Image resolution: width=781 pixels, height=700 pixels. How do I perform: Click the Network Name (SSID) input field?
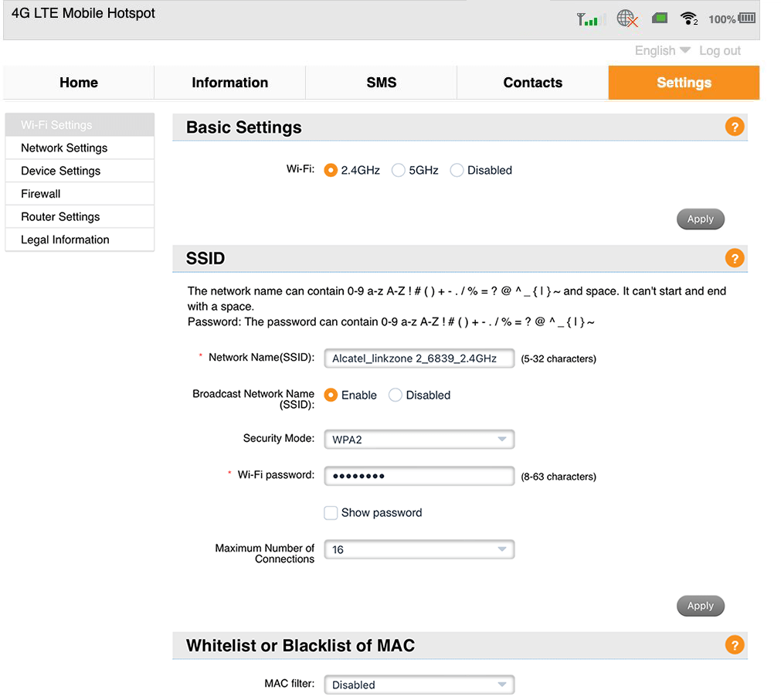coord(419,358)
